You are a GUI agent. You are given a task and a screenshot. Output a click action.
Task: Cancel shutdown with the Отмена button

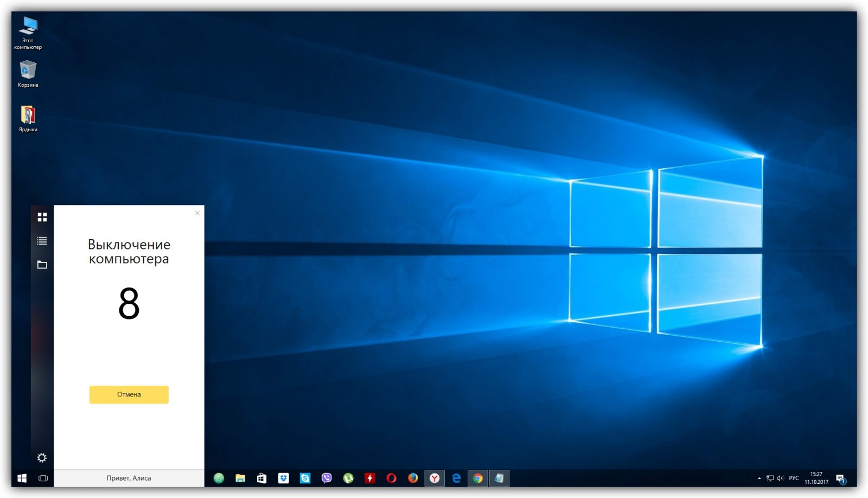tap(129, 394)
